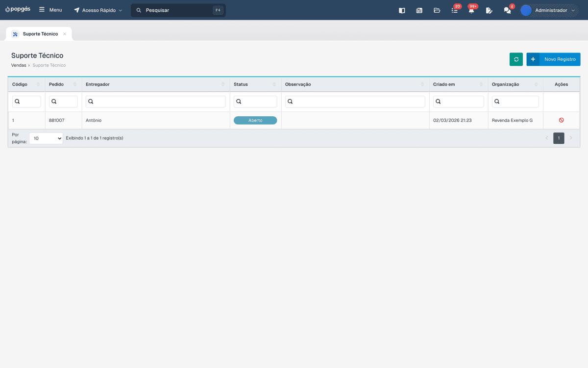Screen dimensions: 588x368
Task: Open the newspaper news icon
Action: (419, 10)
